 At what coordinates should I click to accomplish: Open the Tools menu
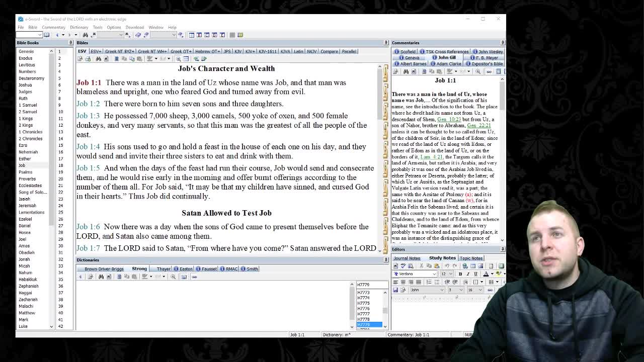pyautogui.click(x=98, y=27)
